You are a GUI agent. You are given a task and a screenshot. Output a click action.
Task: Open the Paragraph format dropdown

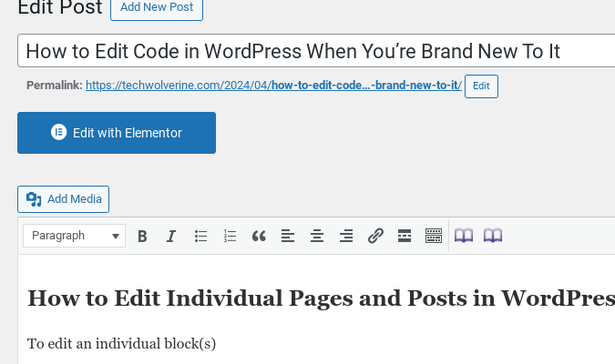click(x=74, y=236)
